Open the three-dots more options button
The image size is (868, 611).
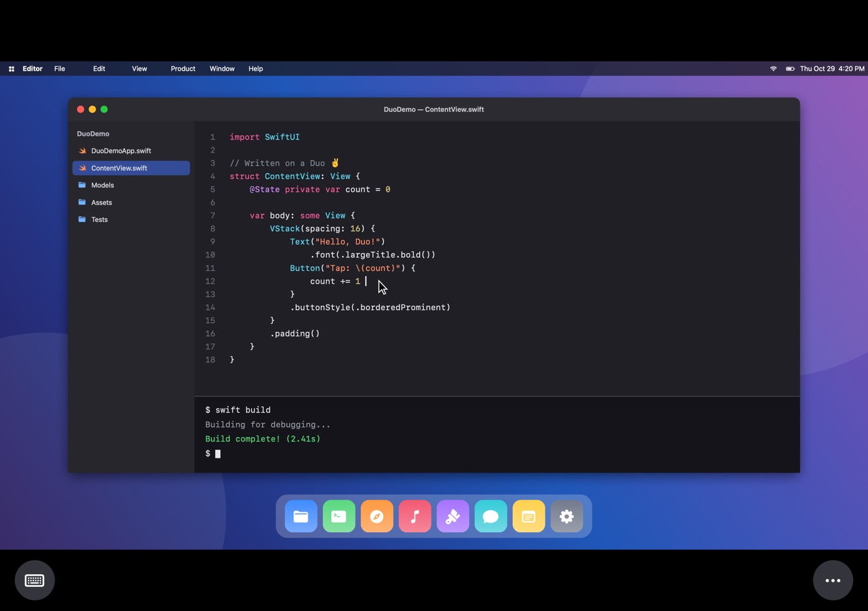(x=833, y=581)
